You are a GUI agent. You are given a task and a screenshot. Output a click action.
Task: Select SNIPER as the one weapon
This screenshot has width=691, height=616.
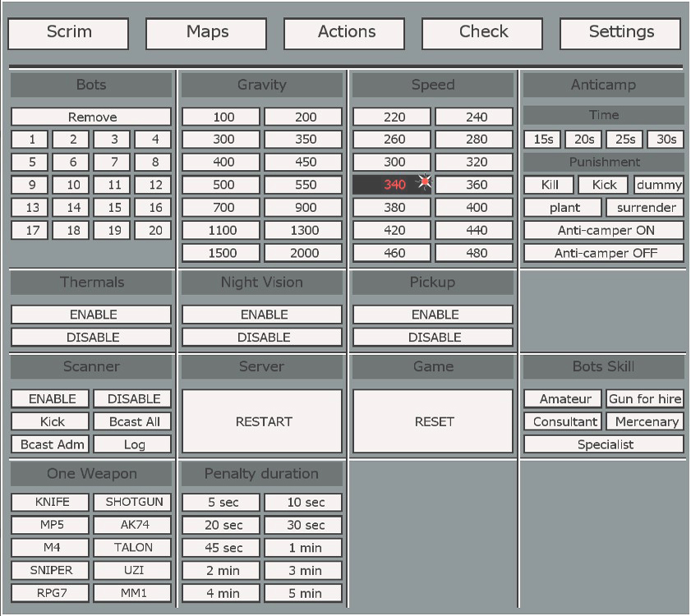coord(51,570)
